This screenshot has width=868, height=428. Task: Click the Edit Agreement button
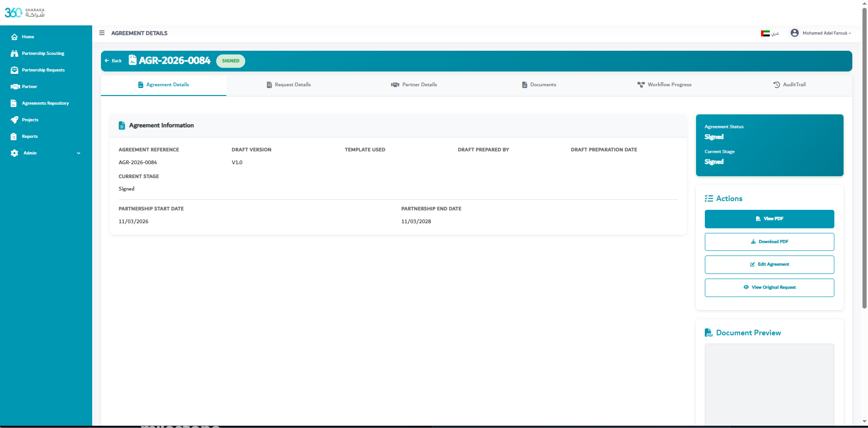click(769, 265)
